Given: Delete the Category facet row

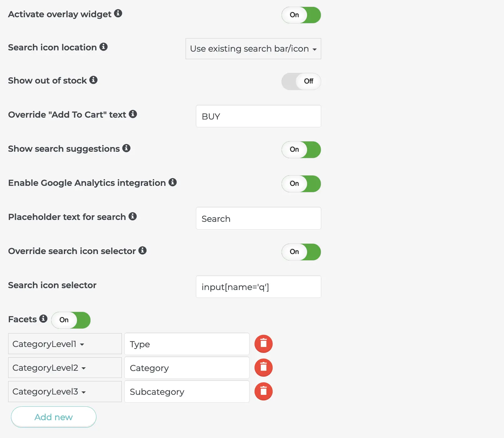Looking at the screenshot, I should [264, 368].
